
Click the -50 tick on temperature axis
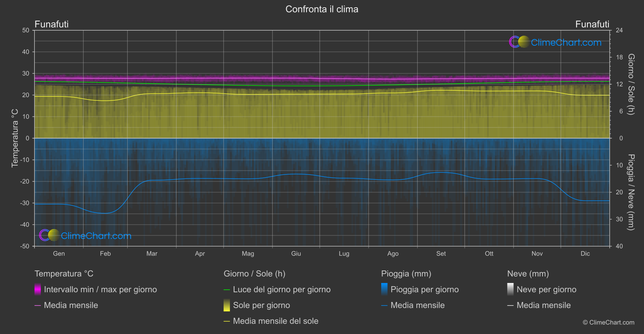(x=25, y=246)
